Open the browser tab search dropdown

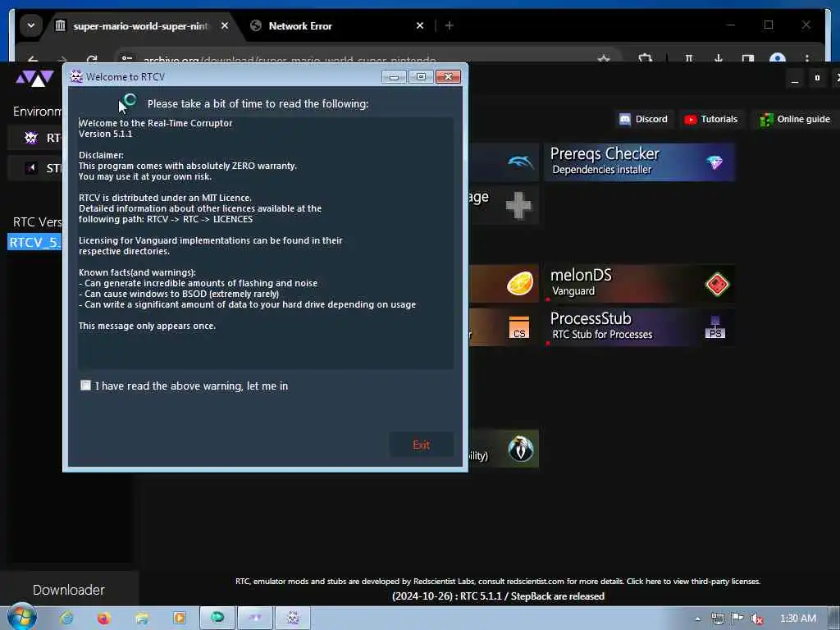pos(31,25)
